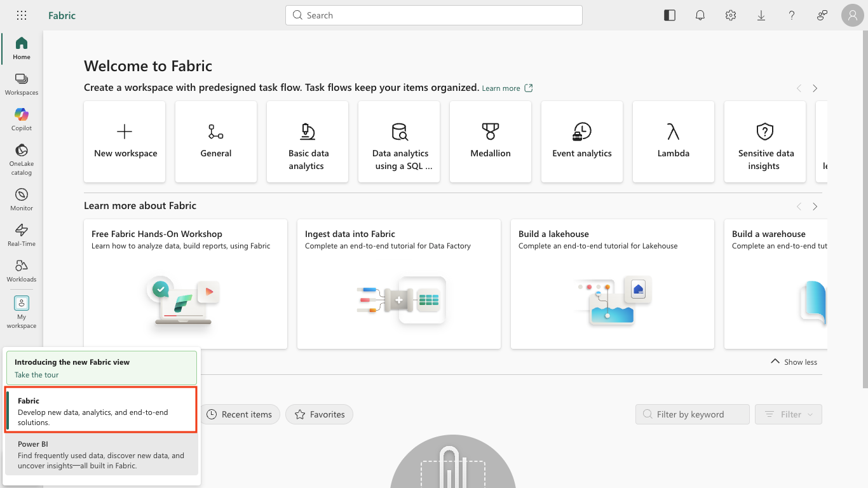The image size is (868, 488).
Task: Click the download icon in header
Action: 761,15
